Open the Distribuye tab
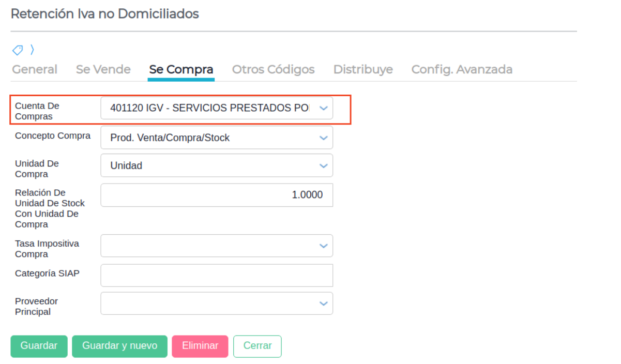This screenshot has height=364, width=621. [363, 69]
